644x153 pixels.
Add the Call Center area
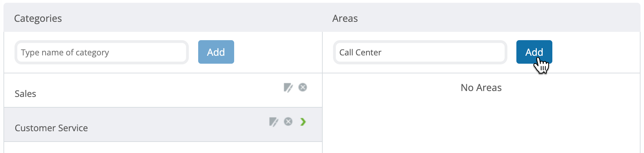[534, 52]
